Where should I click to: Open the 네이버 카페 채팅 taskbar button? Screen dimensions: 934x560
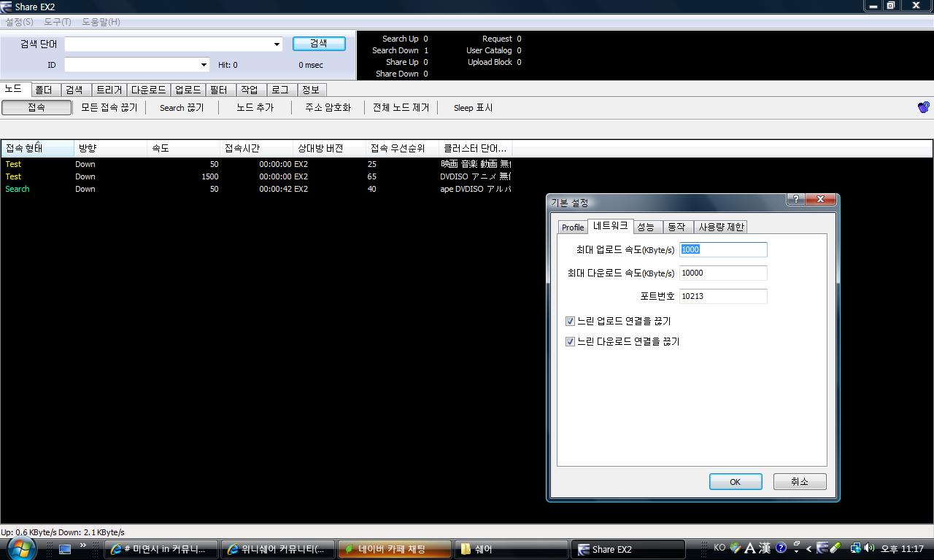point(394,549)
